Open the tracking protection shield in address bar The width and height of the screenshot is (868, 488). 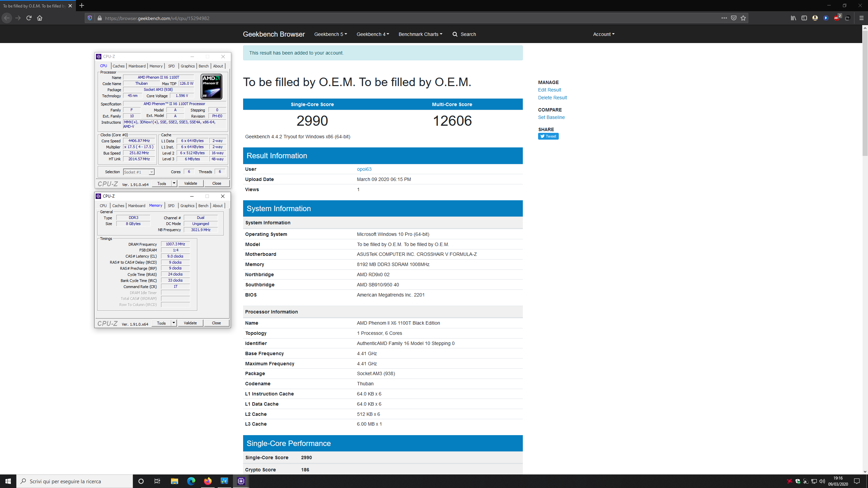90,18
